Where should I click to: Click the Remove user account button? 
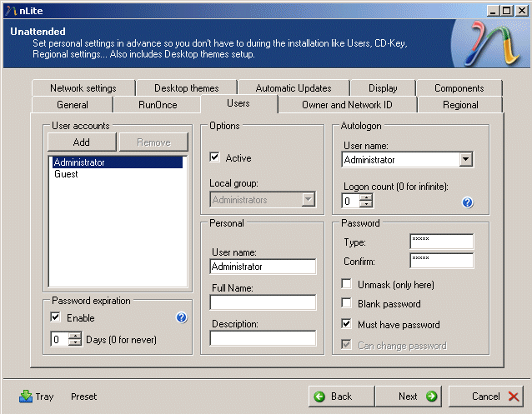coord(153,142)
